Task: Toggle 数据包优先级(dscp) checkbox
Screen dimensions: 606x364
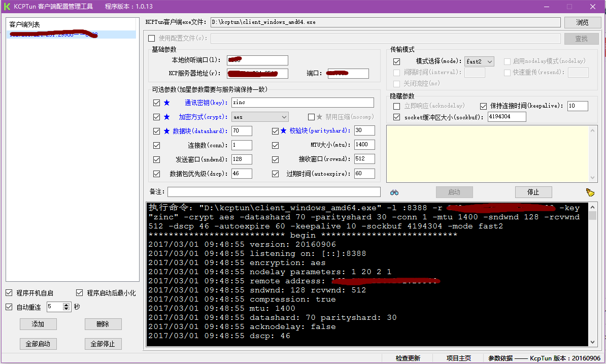Action: pos(156,174)
